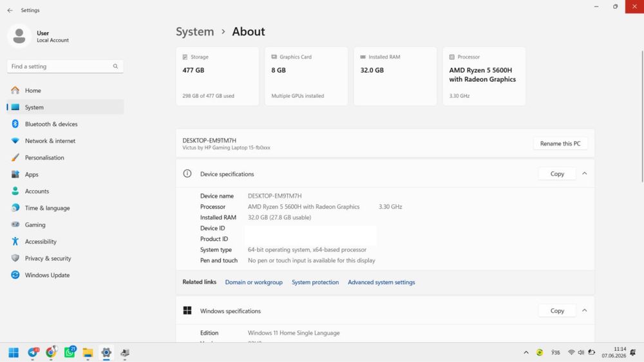Go back using the Settings back arrow

[x=10, y=10]
